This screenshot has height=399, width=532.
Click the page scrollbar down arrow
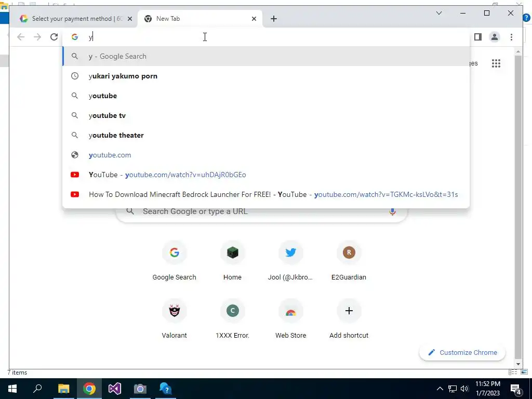pos(518,364)
